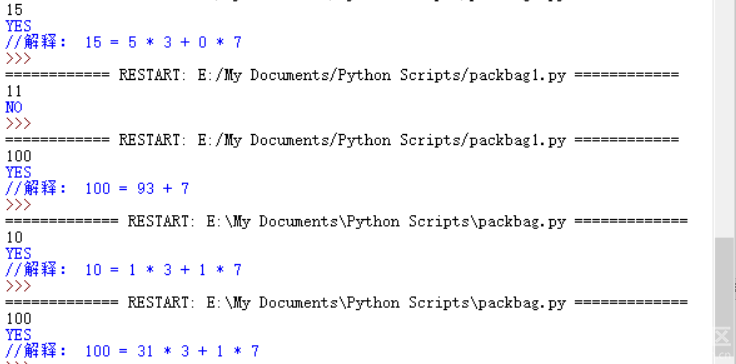
Task: Click the output '100 = 31 * 3 + 1 * 7'
Action: pos(132,351)
